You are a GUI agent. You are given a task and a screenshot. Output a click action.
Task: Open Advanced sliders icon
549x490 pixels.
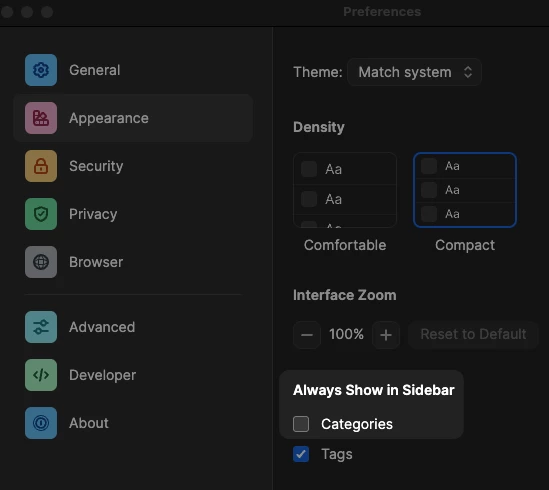pos(41,327)
